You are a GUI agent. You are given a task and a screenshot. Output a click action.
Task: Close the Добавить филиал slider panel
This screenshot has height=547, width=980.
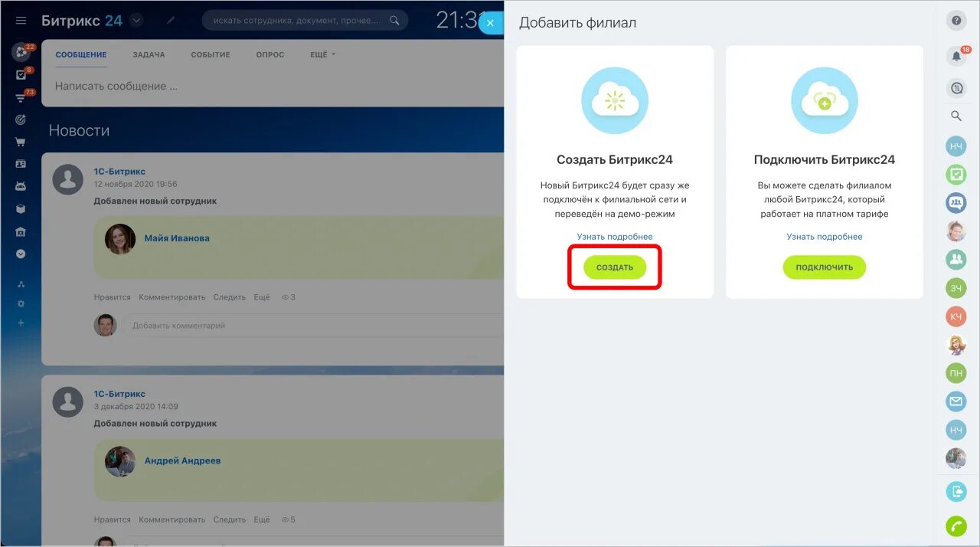coord(491,23)
